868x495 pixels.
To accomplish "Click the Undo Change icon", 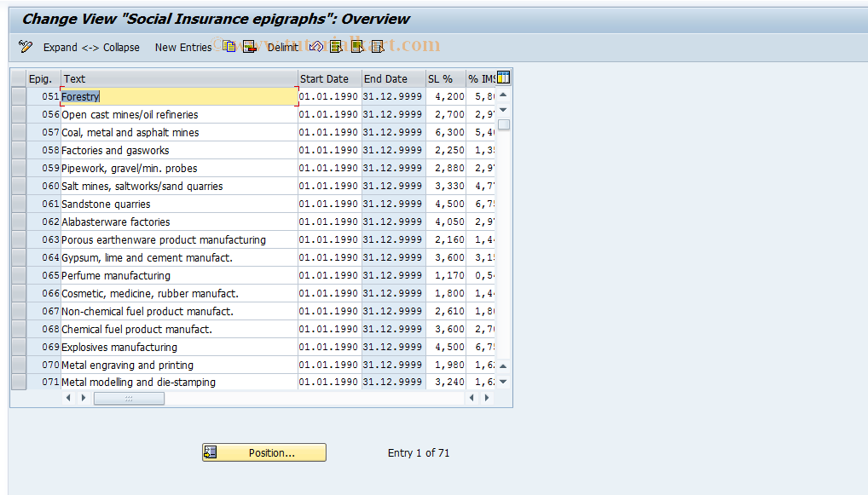I will tap(316, 47).
